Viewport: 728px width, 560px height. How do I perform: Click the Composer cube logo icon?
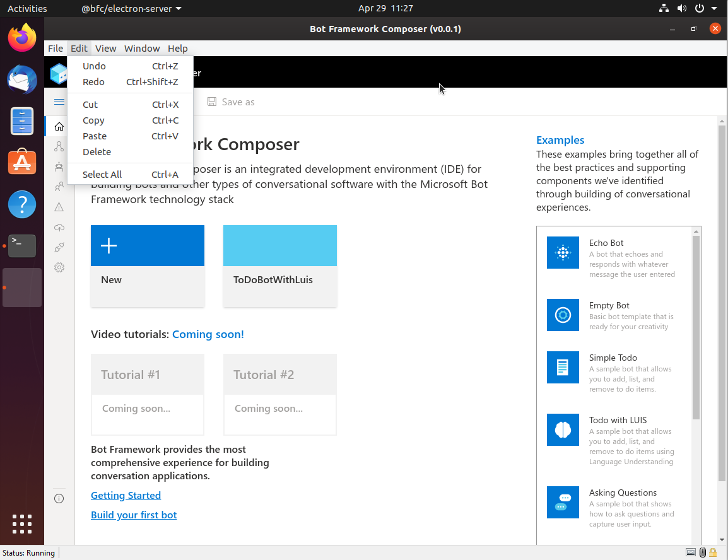click(59, 73)
